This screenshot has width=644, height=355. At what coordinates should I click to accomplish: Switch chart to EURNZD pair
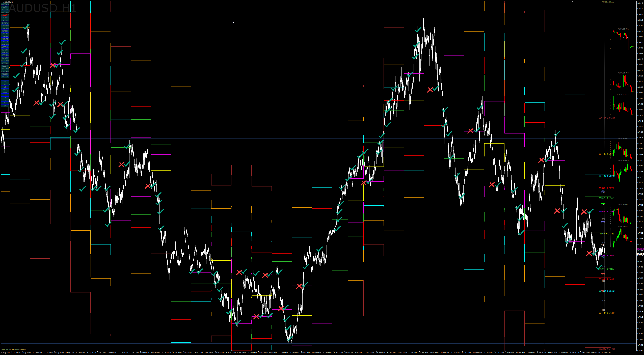pyautogui.click(x=5, y=39)
